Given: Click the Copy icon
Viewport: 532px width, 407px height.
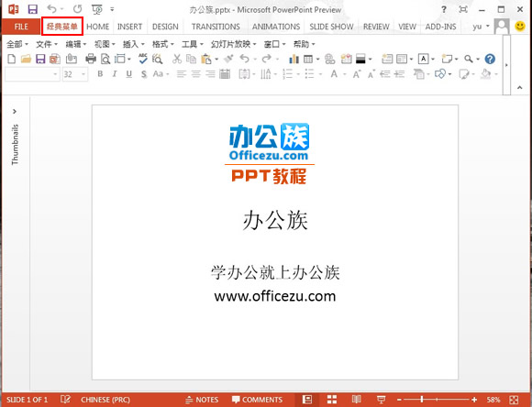Looking at the screenshot, I should (192, 59).
